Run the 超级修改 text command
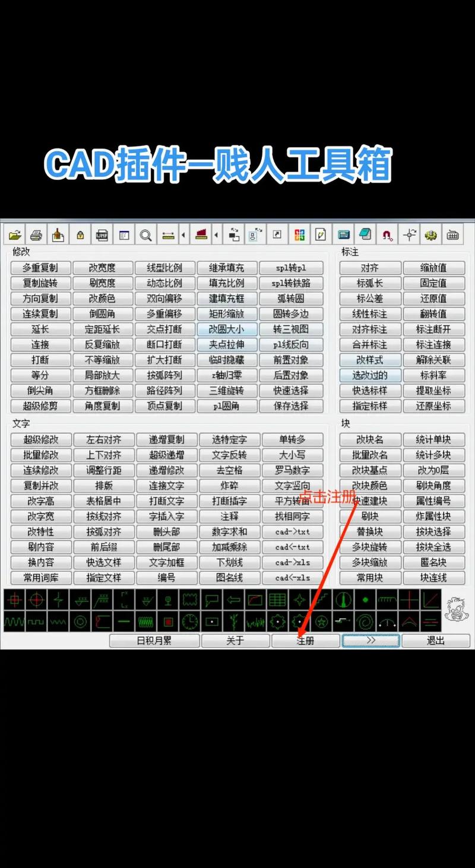The height and width of the screenshot is (868, 475). click(40, 440)
